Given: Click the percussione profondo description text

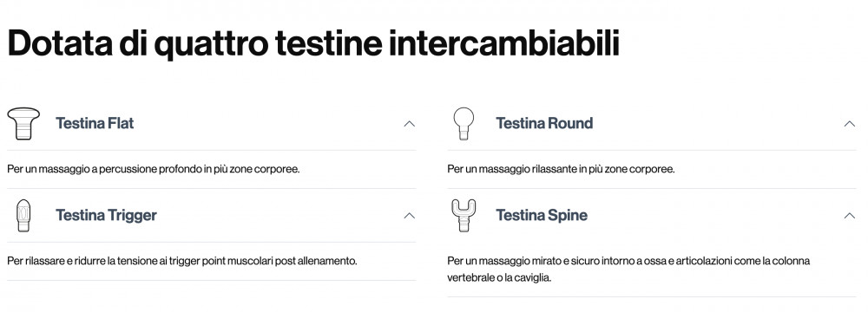Looking at the screenshot, I should click(154, 169).
